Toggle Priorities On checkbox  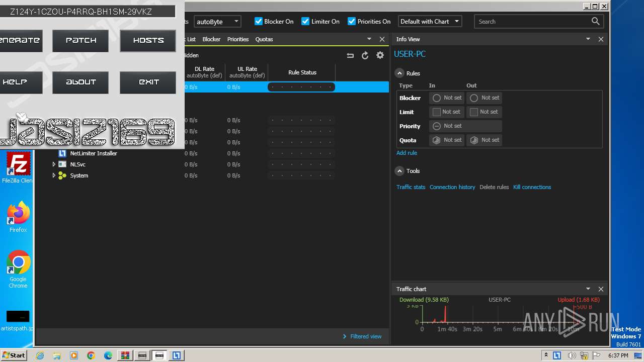point(352,21)
